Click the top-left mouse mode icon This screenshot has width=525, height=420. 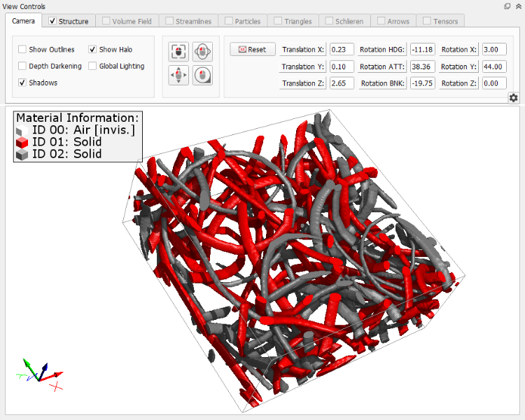coord(179,51)
